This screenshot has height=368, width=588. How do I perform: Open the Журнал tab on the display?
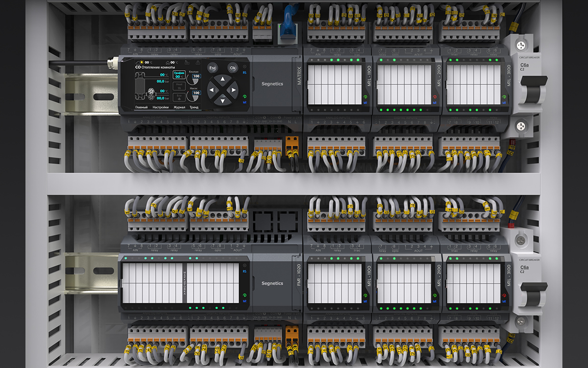(179, 107)
